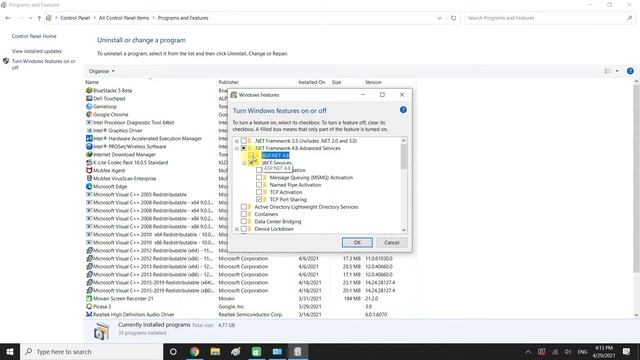The image size is (640, 360).
Task: Click the Microsoft Edge icon in the program list
Action: tap(89, 187)
